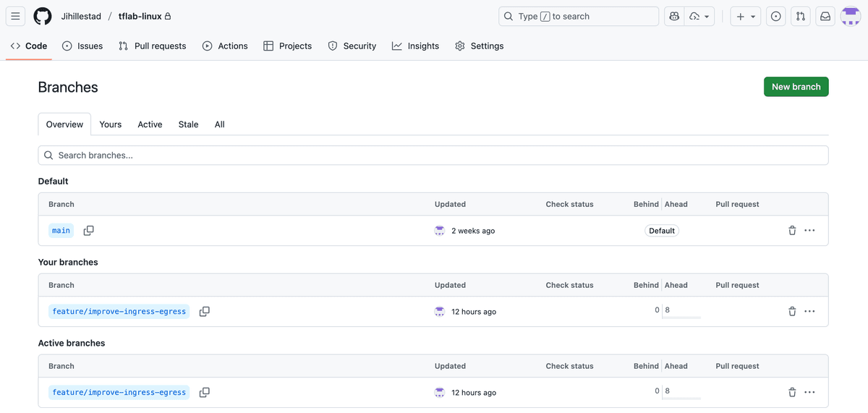Open the notifications inbox icon
Screen dimensions: 868x413
coord(825,16)
